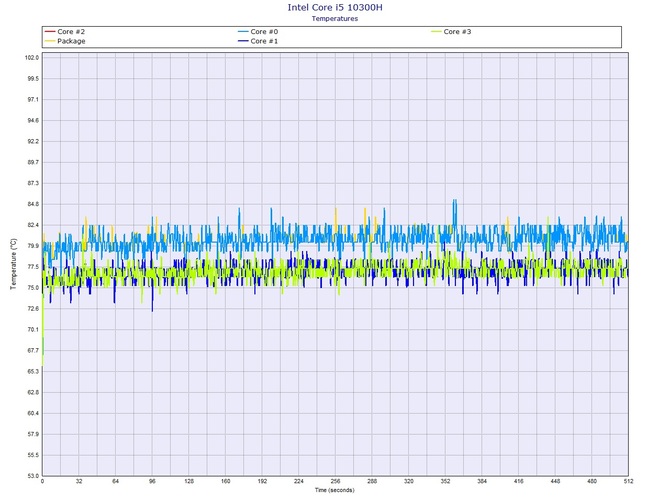Click the 79.9 y-axis value

(33, 246)
